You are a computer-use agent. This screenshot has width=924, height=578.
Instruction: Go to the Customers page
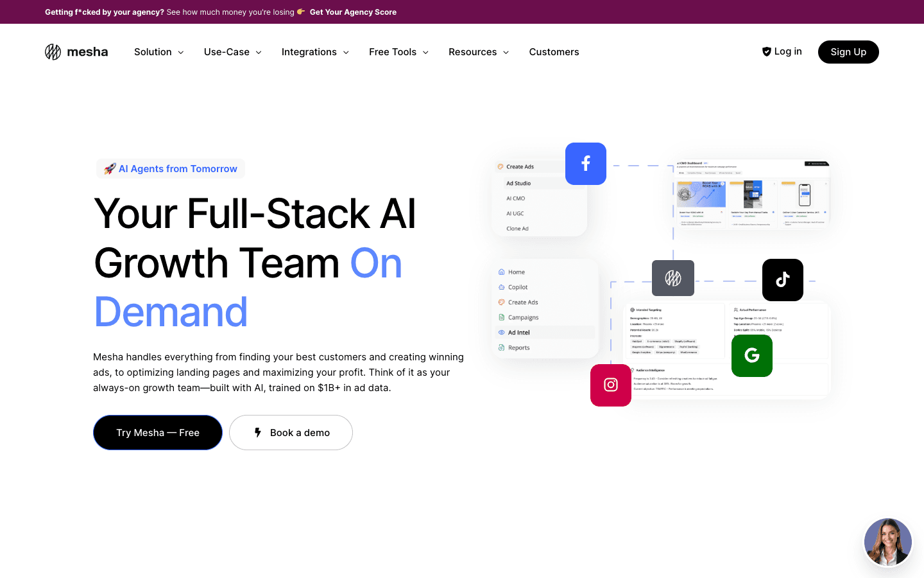pyautogui.click(x=554, y=52)
